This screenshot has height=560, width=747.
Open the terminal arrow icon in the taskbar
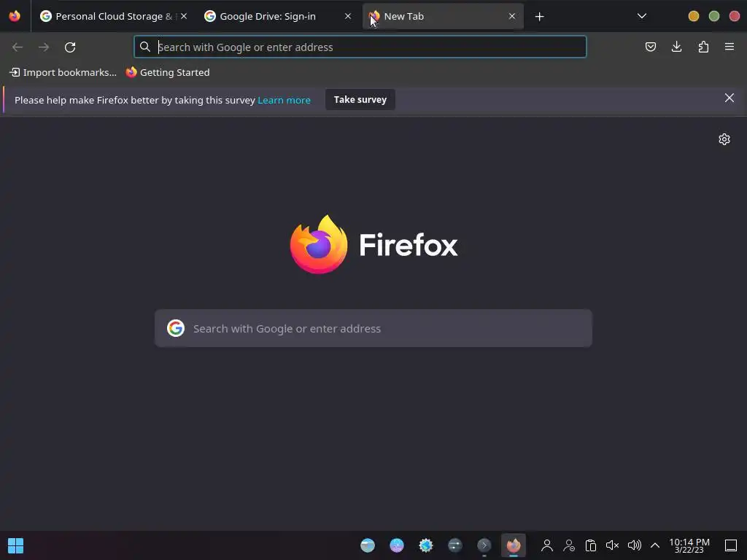(x=484, y=545)
